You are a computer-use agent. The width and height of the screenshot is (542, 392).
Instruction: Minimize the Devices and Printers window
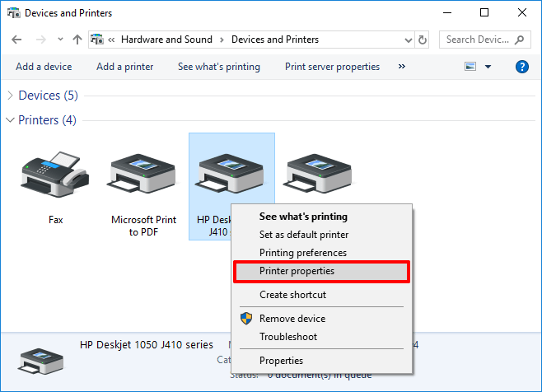447,13
